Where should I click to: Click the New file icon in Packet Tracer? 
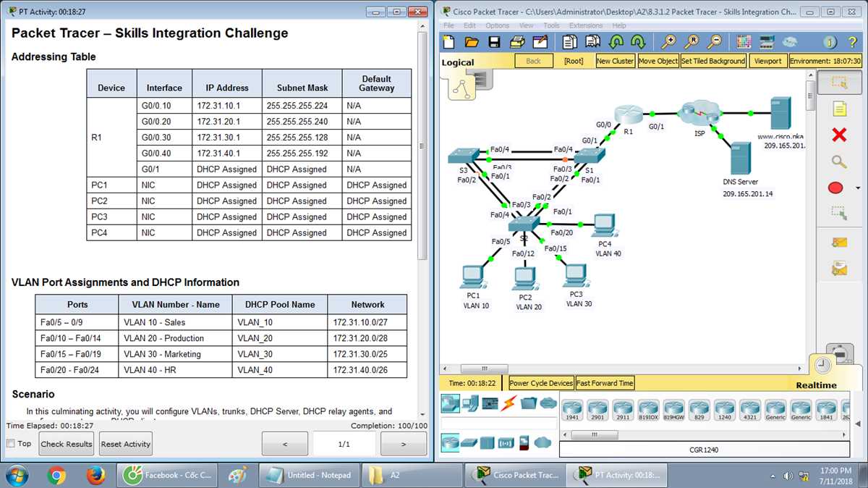(448, 42)
